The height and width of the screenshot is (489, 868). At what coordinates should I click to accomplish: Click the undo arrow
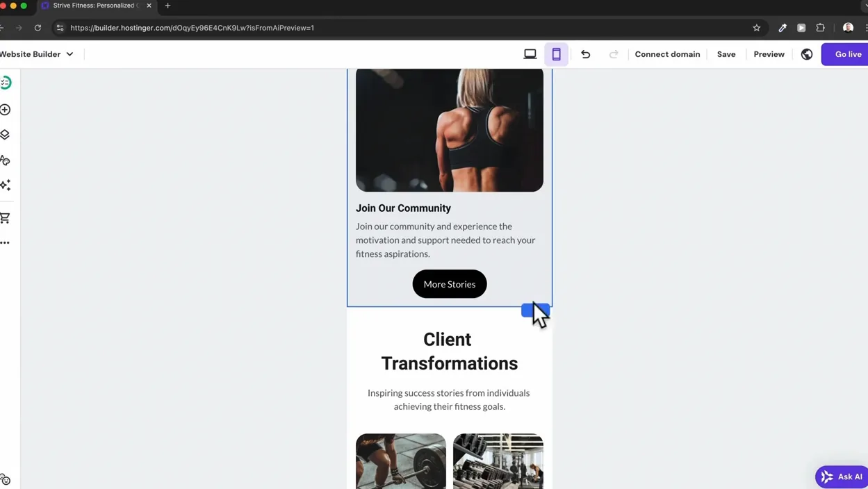click(586, 54)
